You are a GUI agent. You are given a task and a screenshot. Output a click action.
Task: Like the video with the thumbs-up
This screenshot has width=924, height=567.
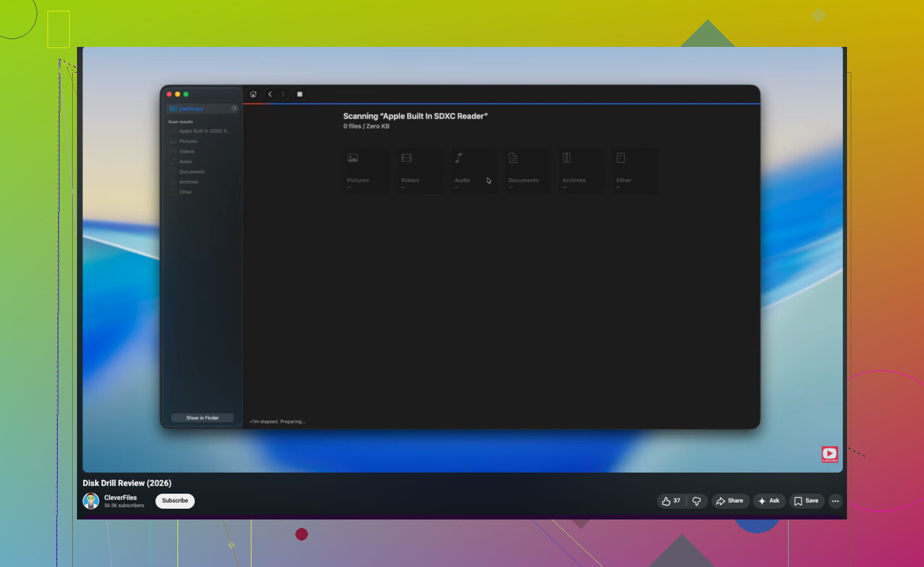(x=671, y=501)
